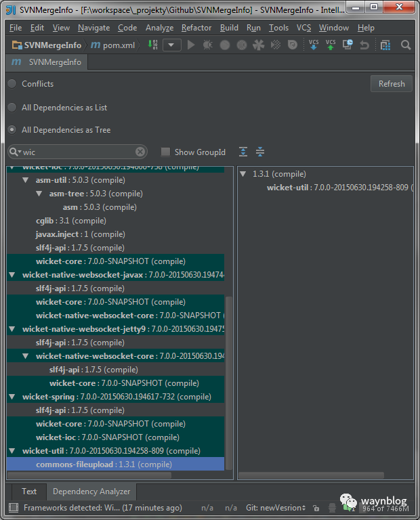Collapse the asm-util 5.0.3 node
The width and height of the screenshot is (420, 520).
pos(25,180)
